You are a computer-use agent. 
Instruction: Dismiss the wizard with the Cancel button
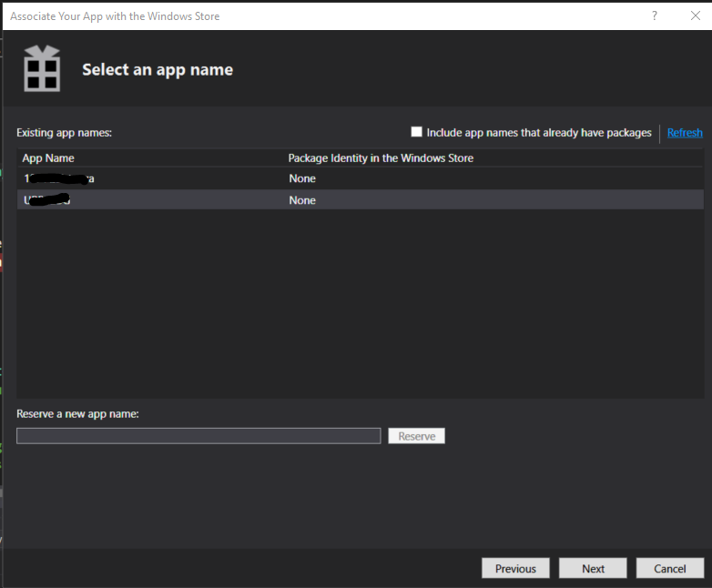click(x=669, y=568)
